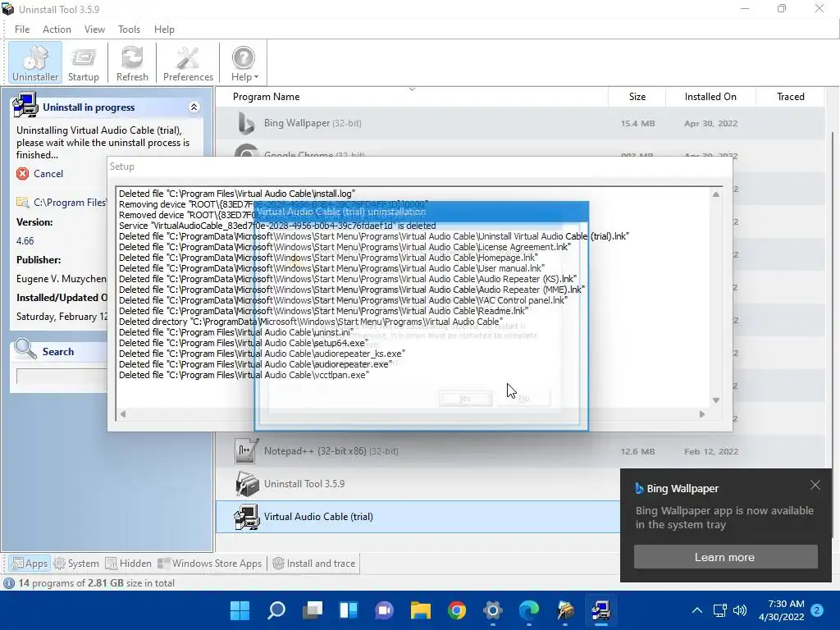Sort by Size column header
840x630 pixels.
(x=637, y=97)
